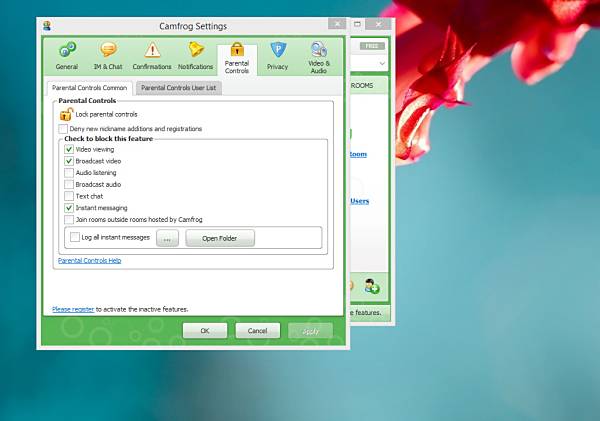The height and width of the screenshot is (421, 600).
Task: Click the greyed Apply button
Action: click(310, 331)
